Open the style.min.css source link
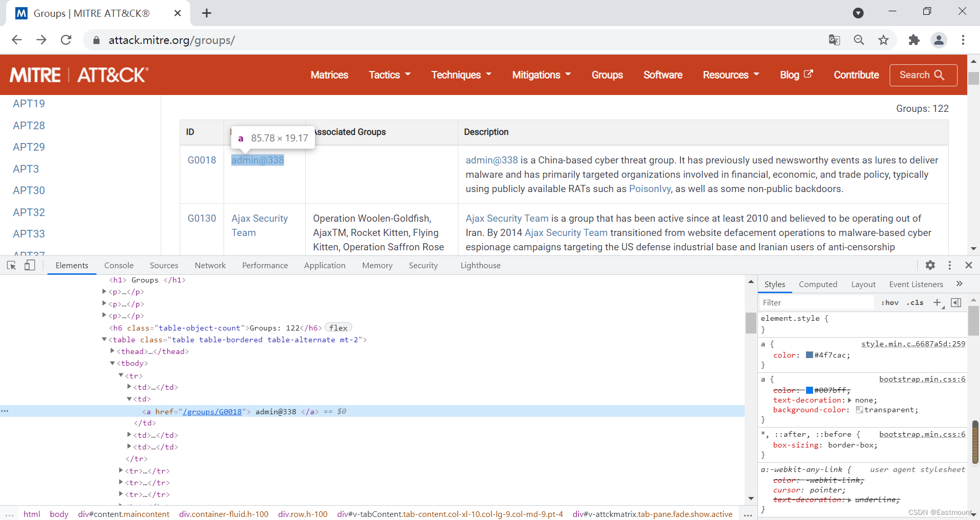 pos(913,344)
